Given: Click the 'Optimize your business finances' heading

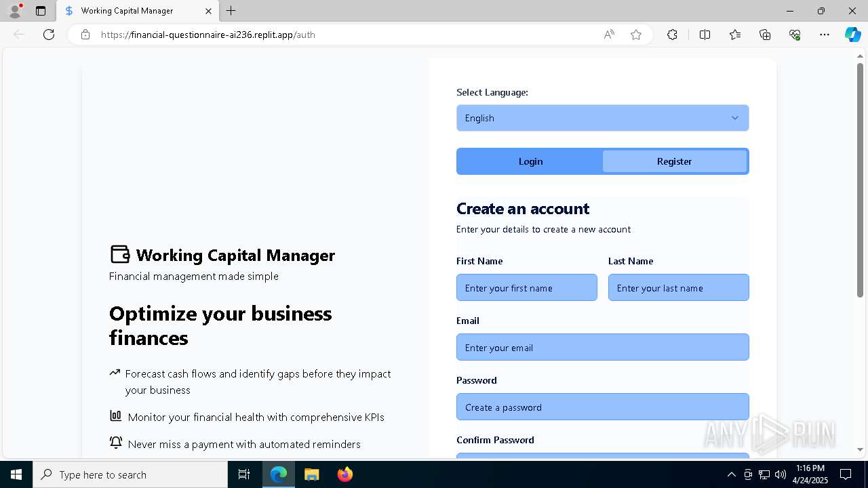Looking at the screenshot, I should [x=220, y=325].
